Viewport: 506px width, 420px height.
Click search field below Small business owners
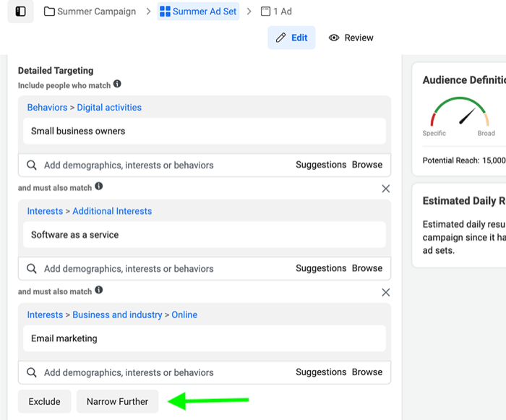point(205,165)
